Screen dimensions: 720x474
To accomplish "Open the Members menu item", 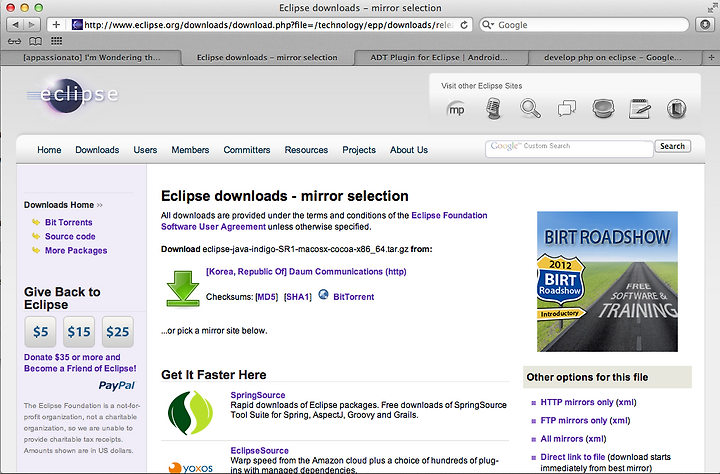I will tap(190, 150).
